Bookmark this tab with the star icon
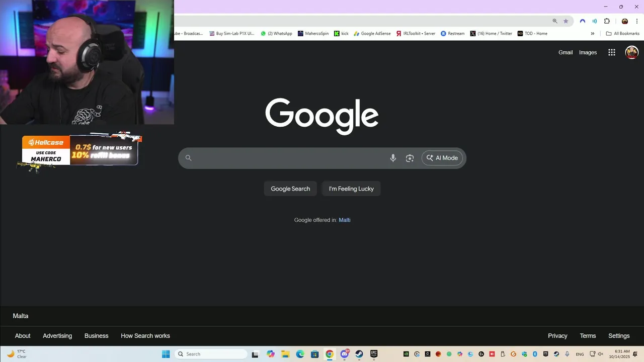 click(566, 21)
